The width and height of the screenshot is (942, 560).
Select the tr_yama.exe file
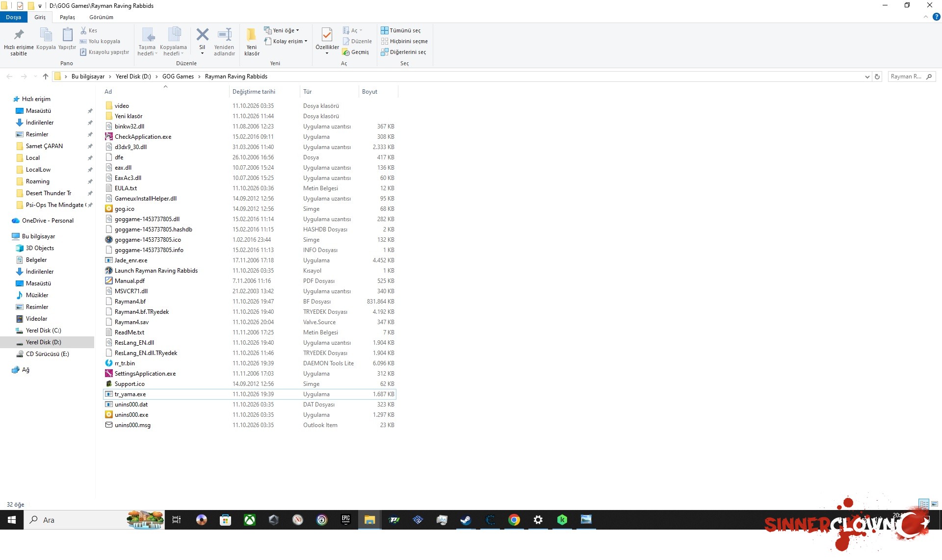coord(250,394)
